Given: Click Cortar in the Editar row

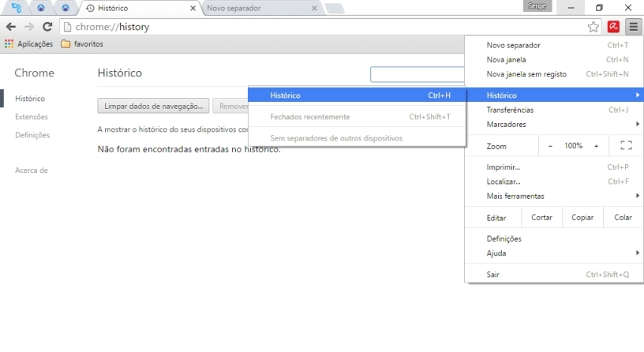Looking at the screenshot, I should (x=541, y=218).
